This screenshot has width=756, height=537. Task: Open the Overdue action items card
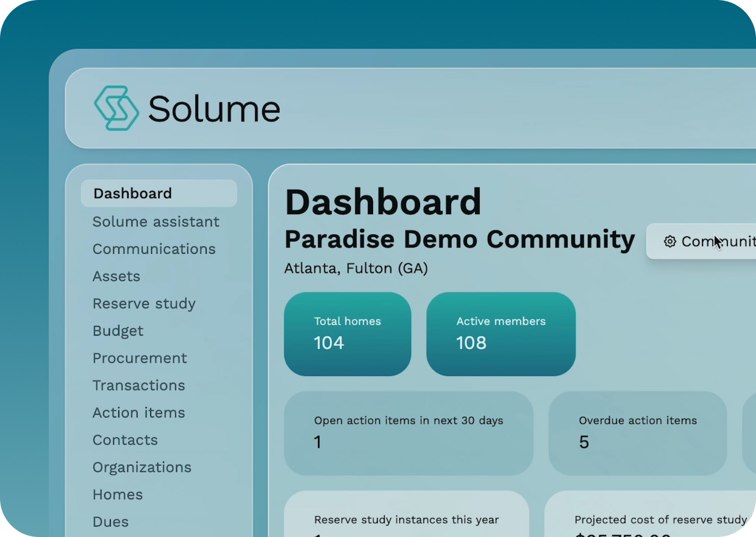point(637,433)
